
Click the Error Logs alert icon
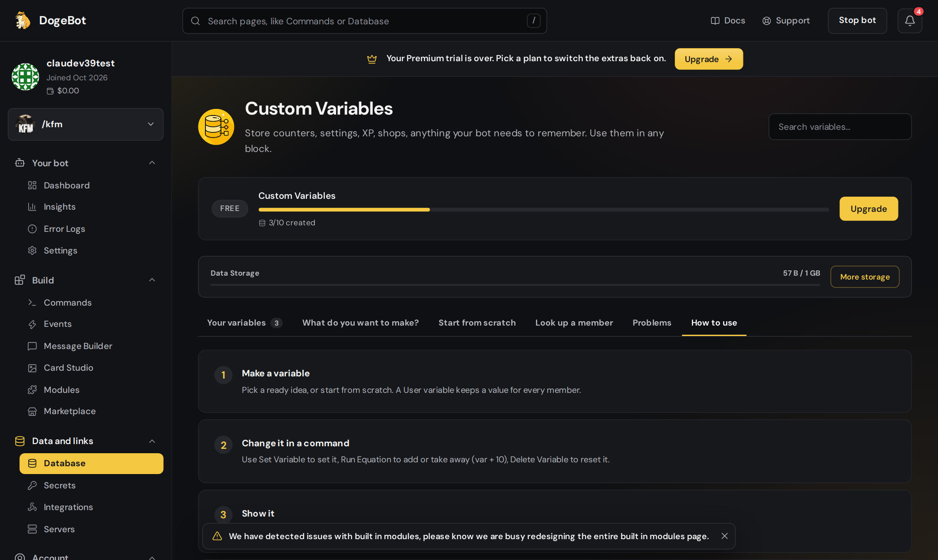click(x=32, y=229)
